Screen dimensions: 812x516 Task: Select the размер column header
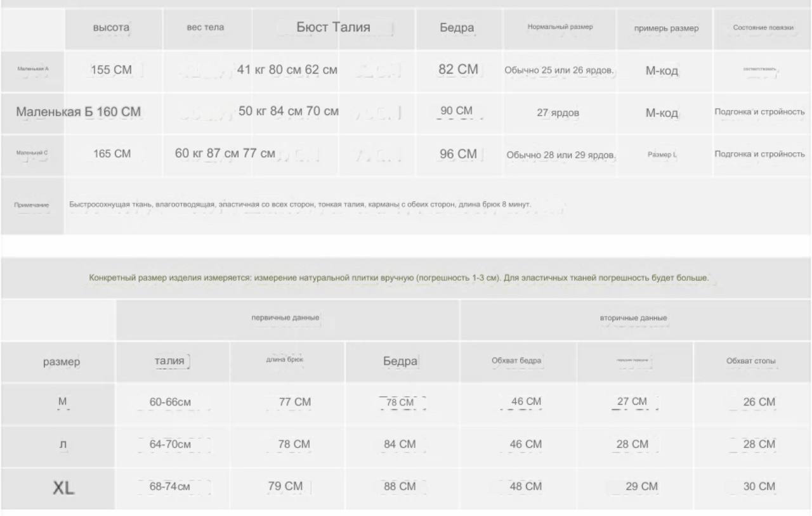point(62,362)
